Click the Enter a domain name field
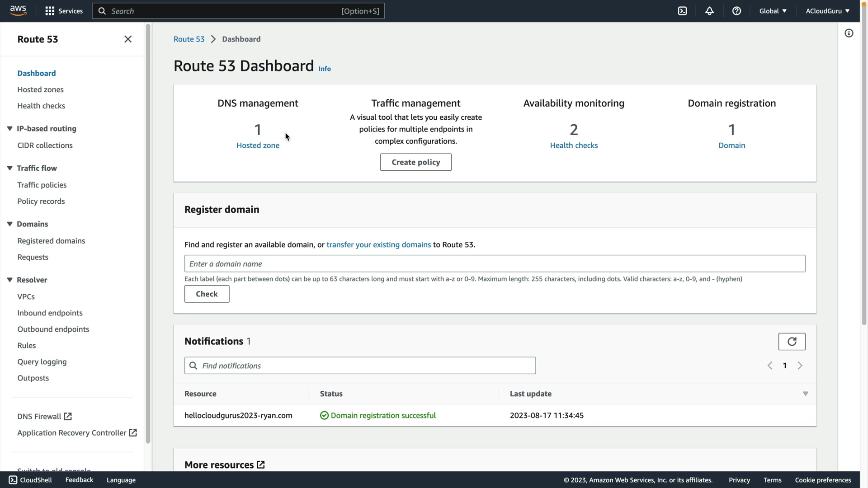This screenshot has height=488, width=868. 495,264
